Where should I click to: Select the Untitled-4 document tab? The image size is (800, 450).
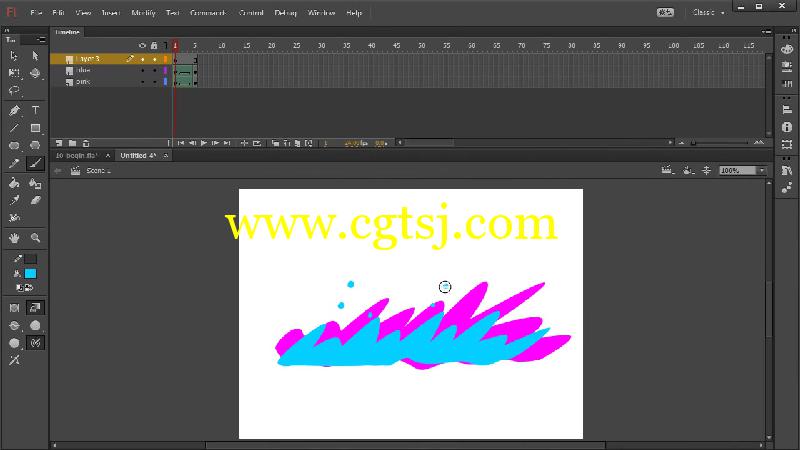pyautogui.click(x=138, y=156)
